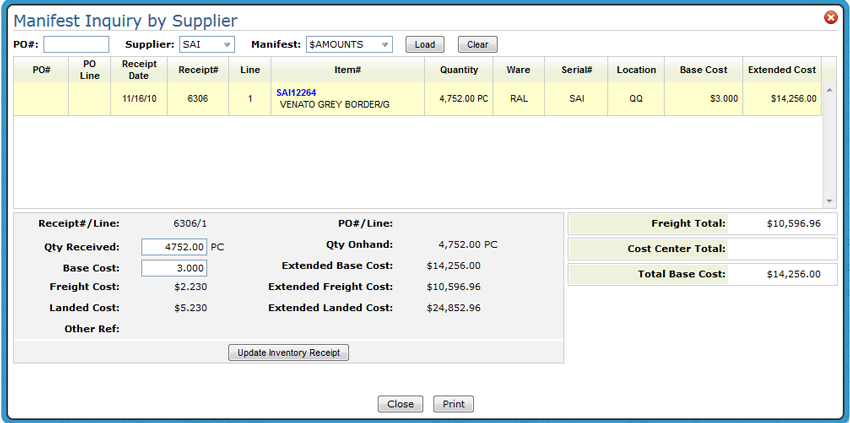Click the Item# column header

(347, 70)
